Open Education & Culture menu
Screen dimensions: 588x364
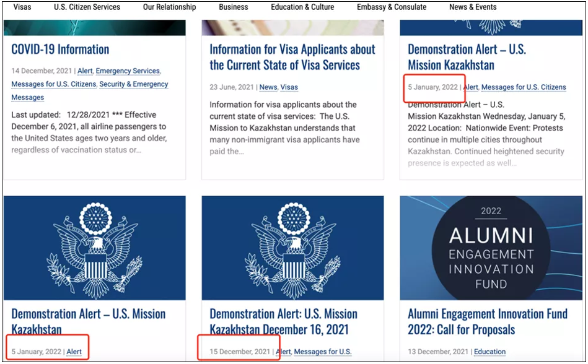point(302,7)
